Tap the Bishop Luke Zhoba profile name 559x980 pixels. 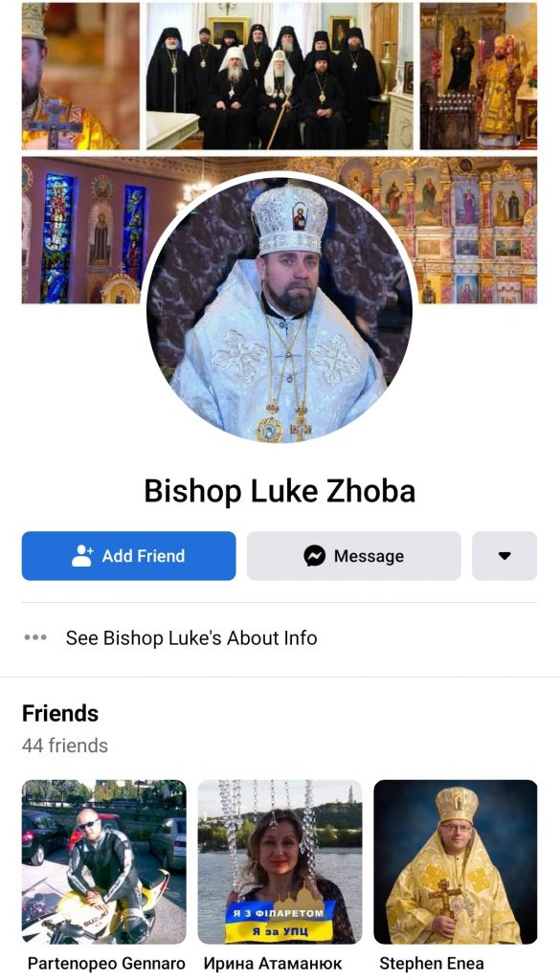point(279,491)
